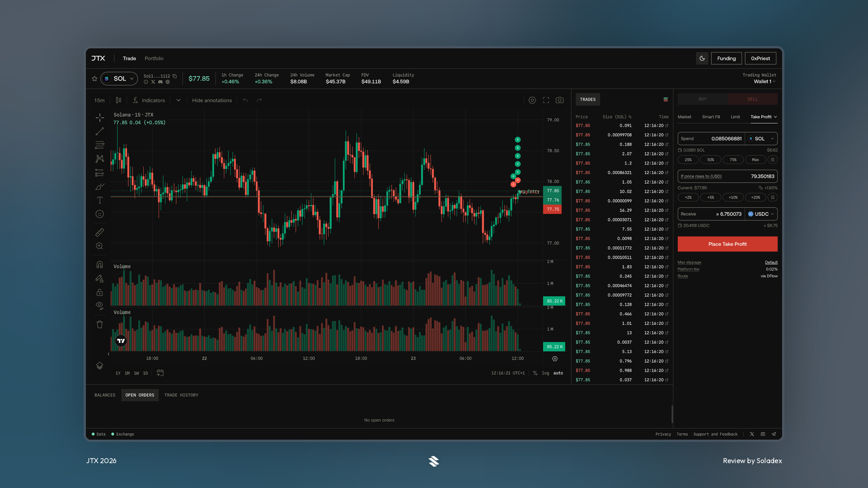Switch to the Balances tab
868x488 pixels.
pyautogui.click(x=105, y=395)
